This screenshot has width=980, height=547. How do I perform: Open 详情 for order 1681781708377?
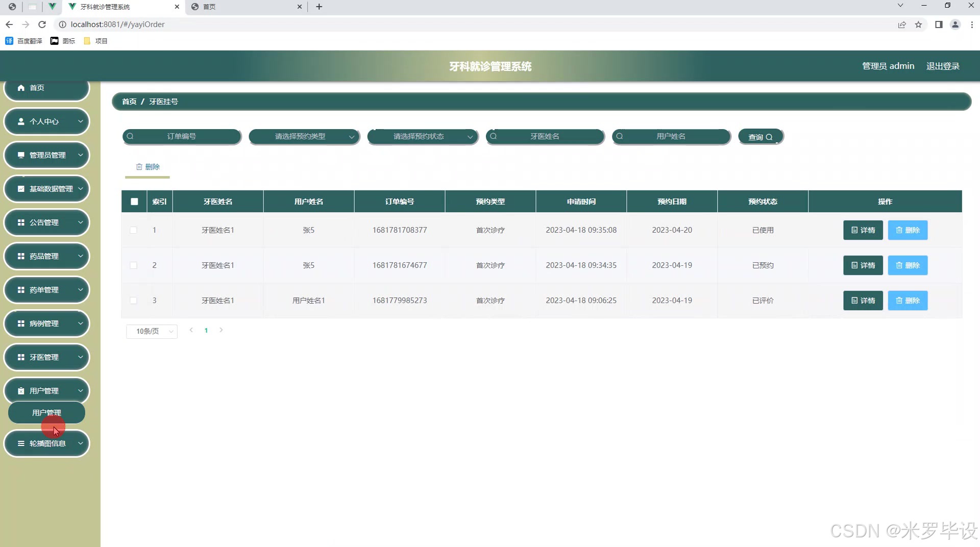[863, 230]
